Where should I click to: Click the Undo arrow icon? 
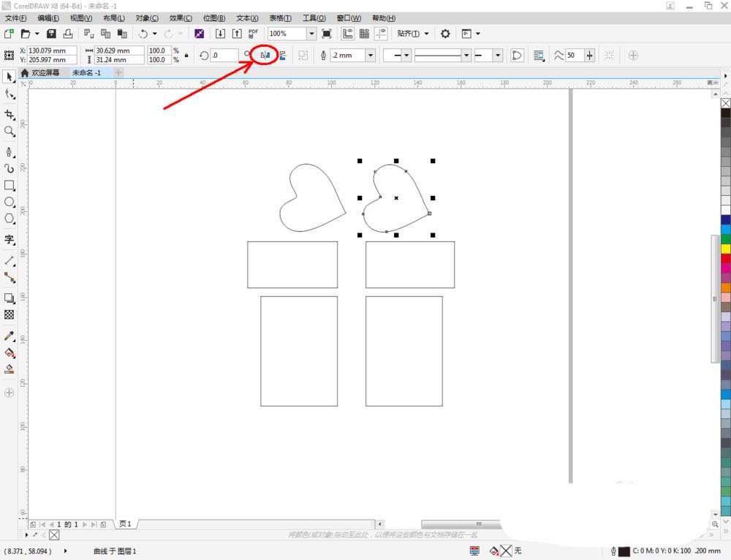[x=143, y=34]
